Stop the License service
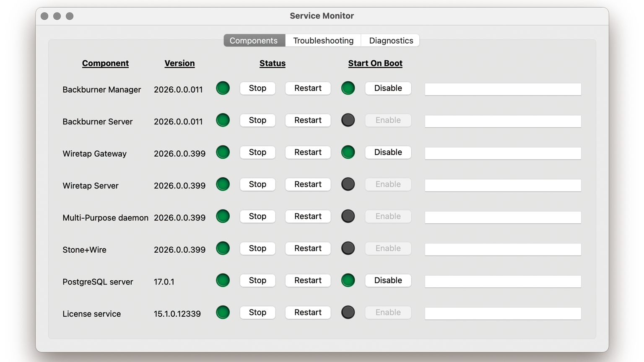Screen dimensions: 644x362 click(257, 313)
